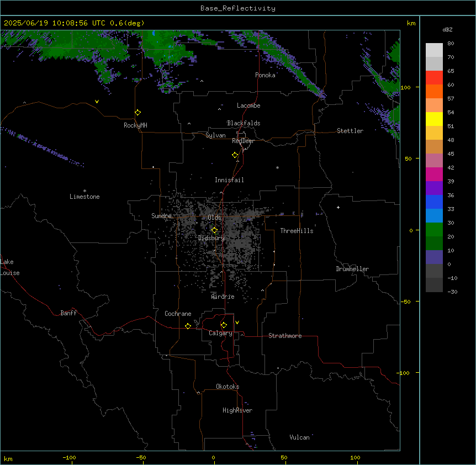Click the Drumheller city label

pos(352,269)
